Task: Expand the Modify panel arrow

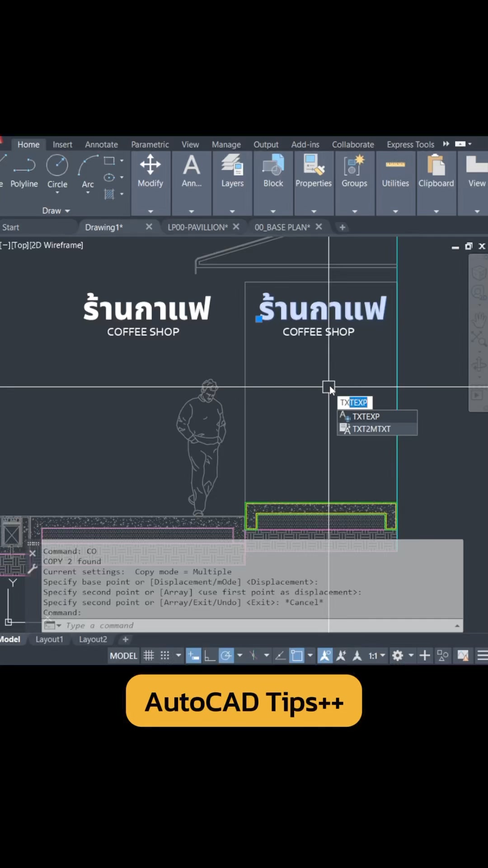Action: 150,211
